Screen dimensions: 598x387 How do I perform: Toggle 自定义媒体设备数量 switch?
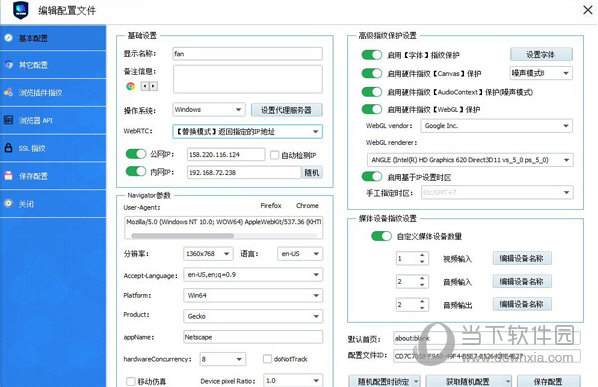coord(381,236)
